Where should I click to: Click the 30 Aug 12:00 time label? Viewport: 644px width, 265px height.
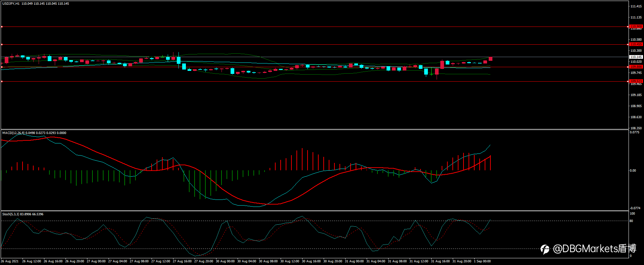click(290, 261)
